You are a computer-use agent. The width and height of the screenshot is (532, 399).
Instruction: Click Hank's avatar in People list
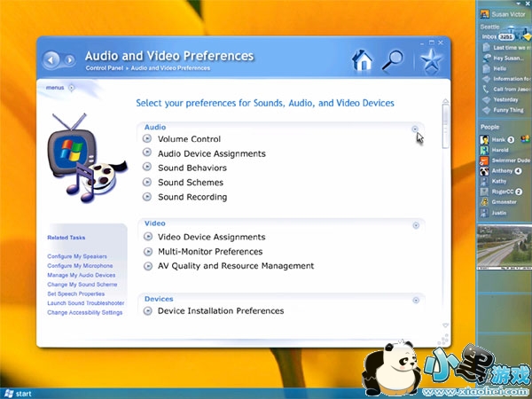tap(485, 140)
